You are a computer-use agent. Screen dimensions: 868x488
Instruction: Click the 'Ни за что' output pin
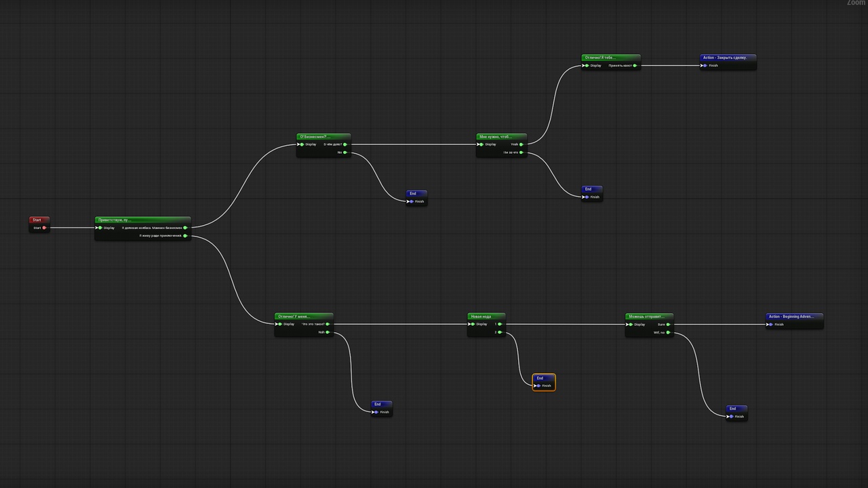pos(521,152)
